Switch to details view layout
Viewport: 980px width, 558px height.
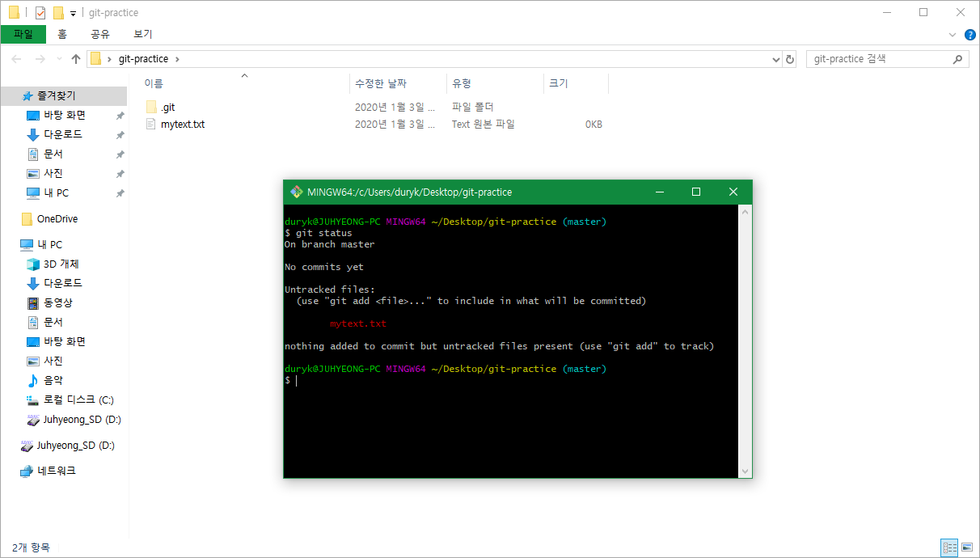(950, 547)
